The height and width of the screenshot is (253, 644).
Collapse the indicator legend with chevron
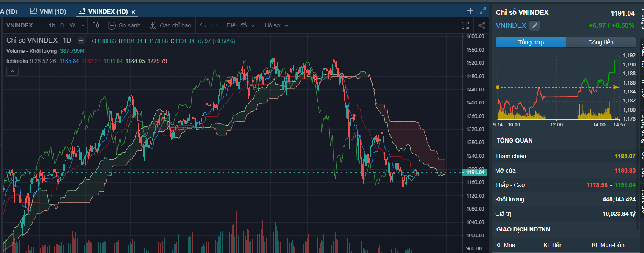12,71
